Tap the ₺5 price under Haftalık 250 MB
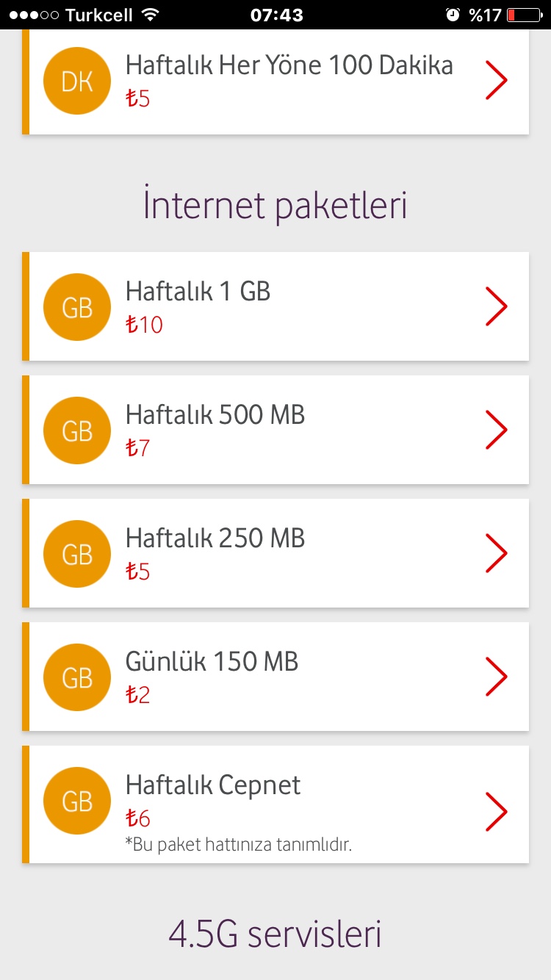Viewport: 551px width, 980px height. click(x=138, y=572)
